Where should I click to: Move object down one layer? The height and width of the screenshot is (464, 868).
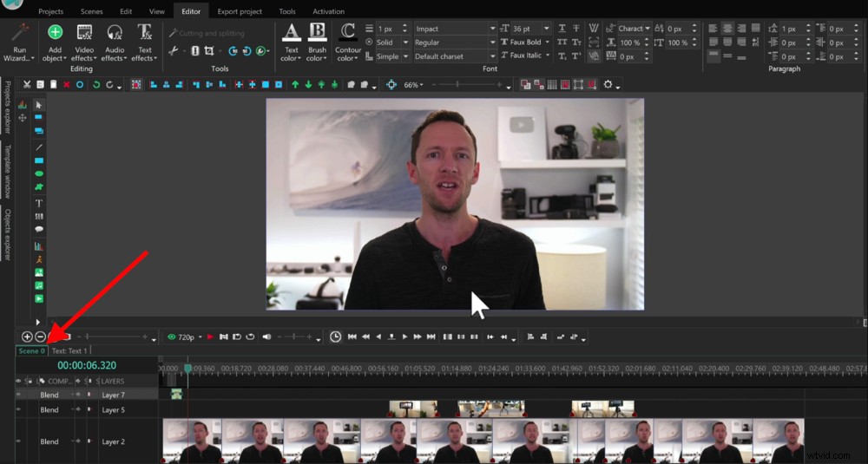pos(308,85)
